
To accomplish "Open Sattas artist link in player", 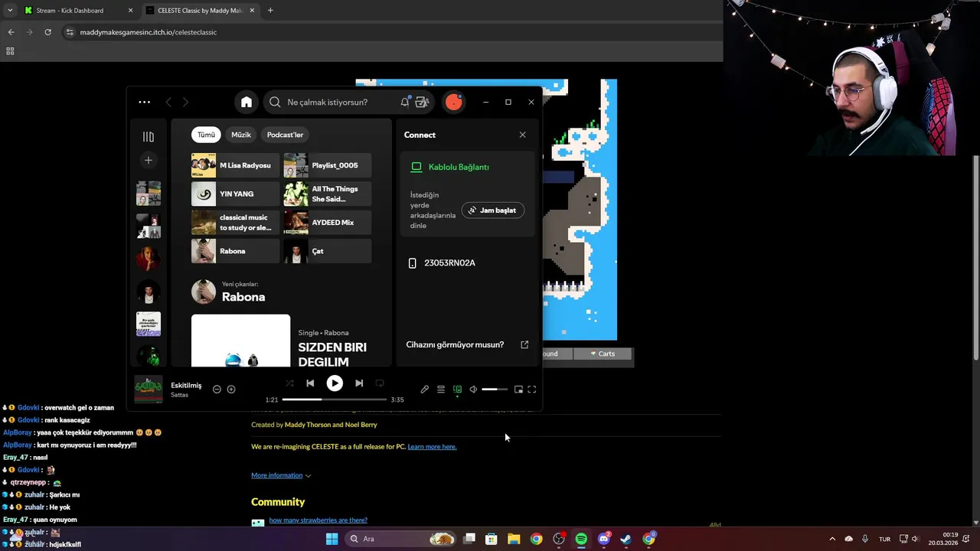I will pyautogui.click(x=179, y=395).
